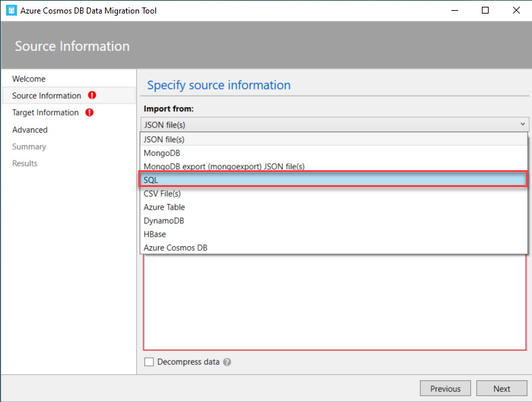Screen dimensions: 532x402
Task: Enable the Decompress data checkbox
Action: [149, 362]
